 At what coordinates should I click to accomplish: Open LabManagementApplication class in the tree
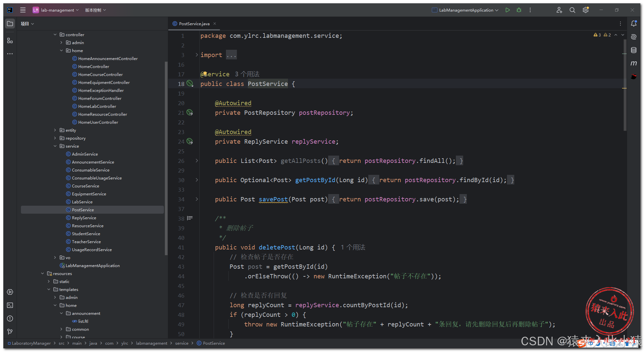(93, 265)
